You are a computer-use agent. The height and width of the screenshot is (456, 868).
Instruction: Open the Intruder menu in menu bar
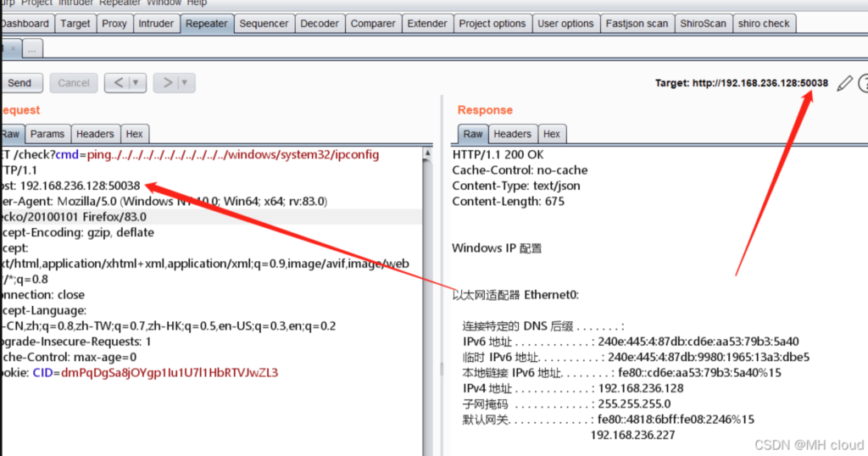[x=75, y=3]
